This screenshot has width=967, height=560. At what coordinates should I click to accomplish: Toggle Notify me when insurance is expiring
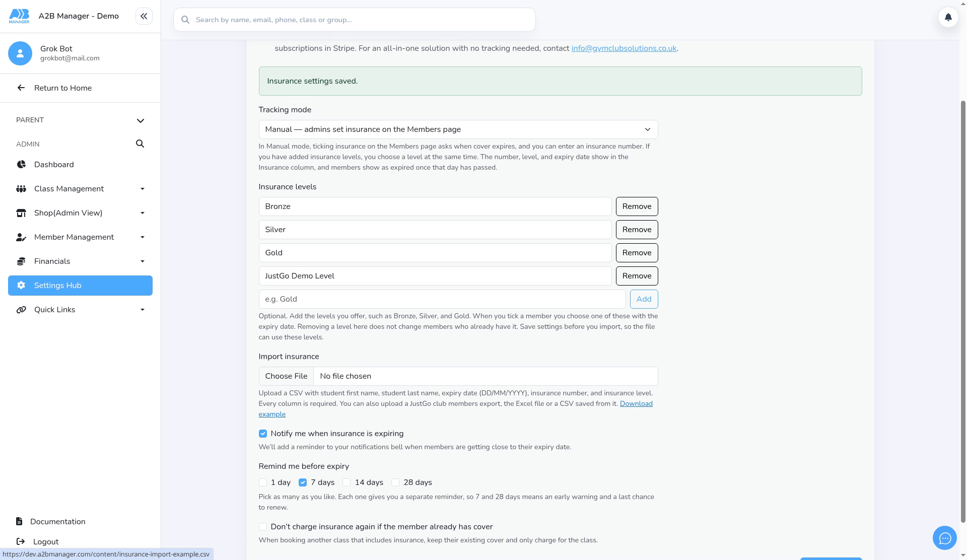tap(263, 434)
